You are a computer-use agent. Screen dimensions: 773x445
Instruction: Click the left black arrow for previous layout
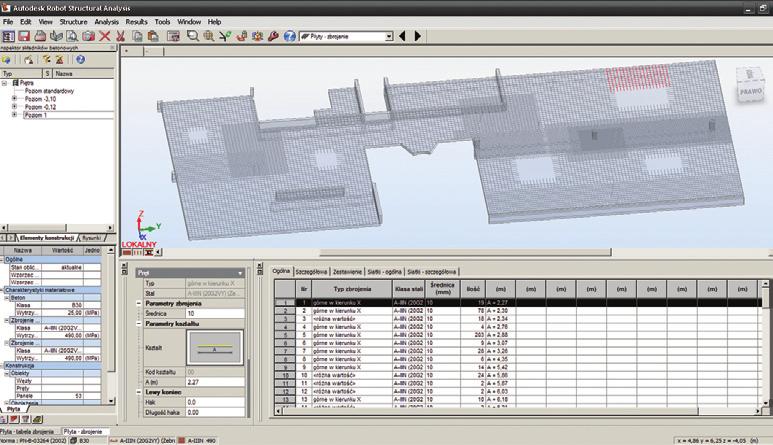[402, 36]
